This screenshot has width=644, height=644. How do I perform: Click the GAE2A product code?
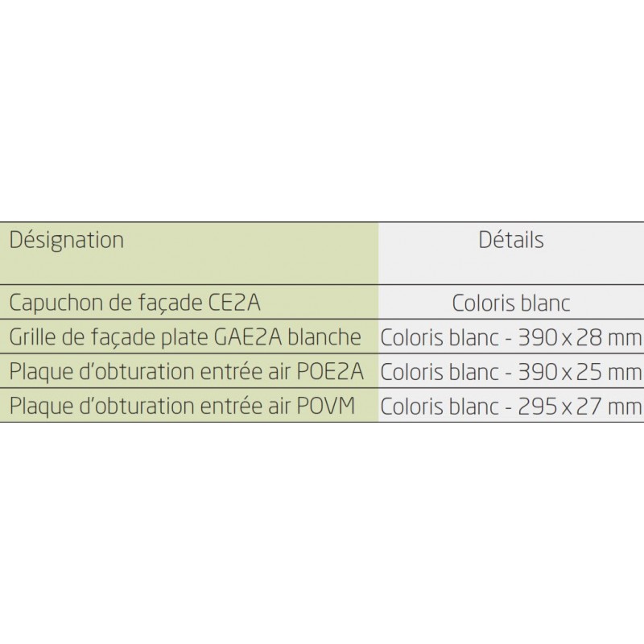[248, 337]
